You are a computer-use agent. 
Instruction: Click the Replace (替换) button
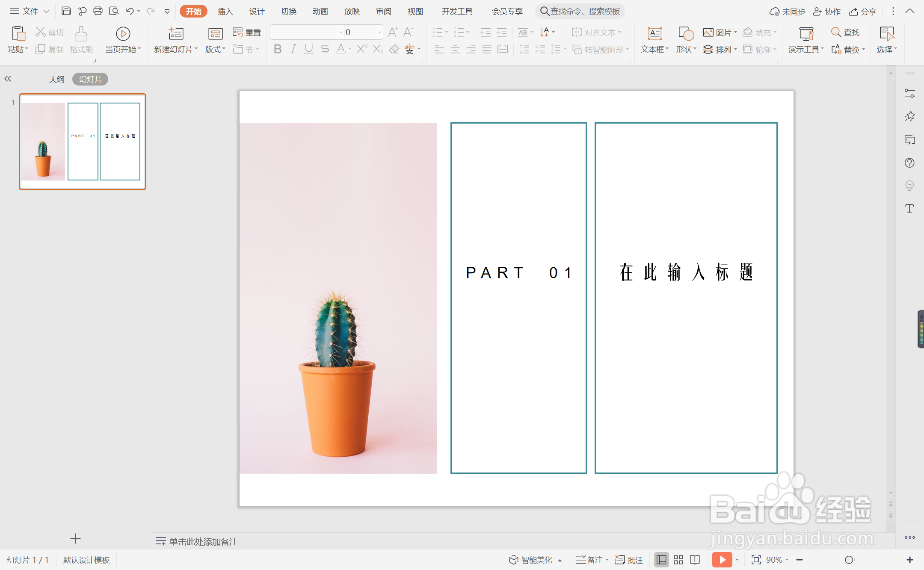(847, 50)
